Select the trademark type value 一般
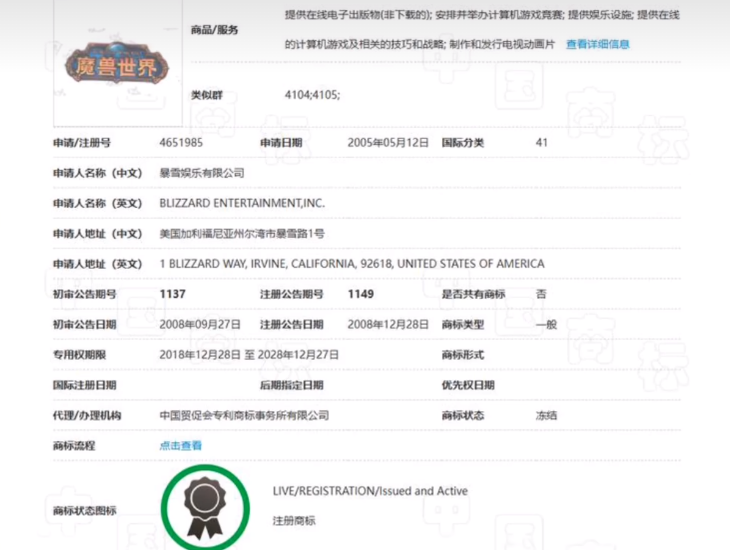This screenshot has height=550, width=730. coord(546,325)
